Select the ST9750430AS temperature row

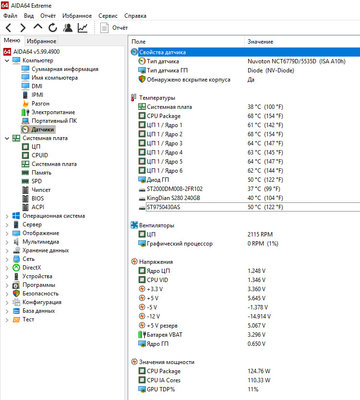(x=248, y=207)
